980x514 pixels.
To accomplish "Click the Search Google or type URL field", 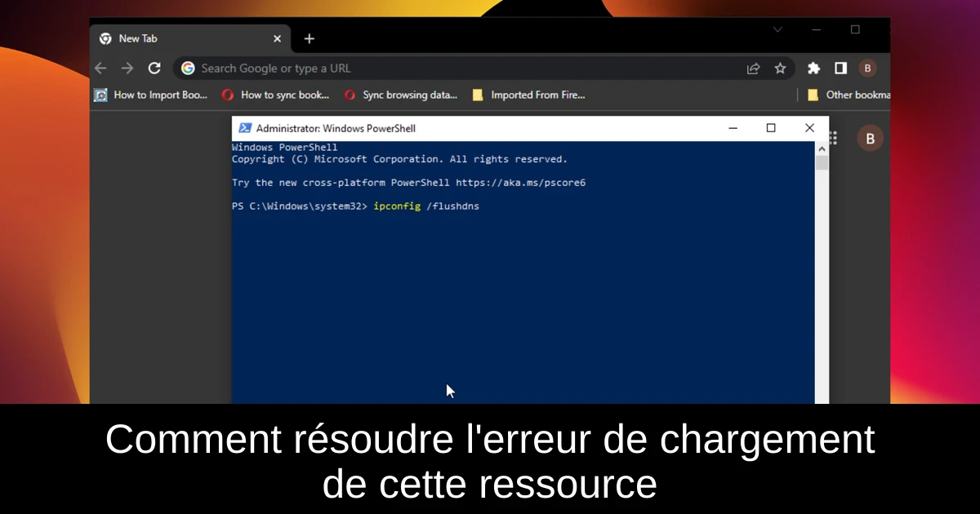I will click(457, 69).
